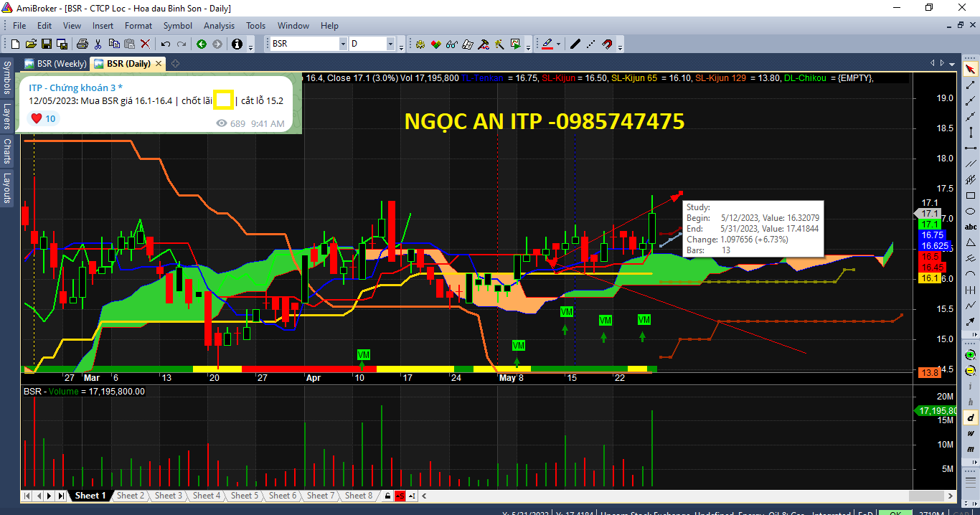The width and height of the screenshot is (980, 515).
Task: Open the Charts side panel
Action: click(x=7, y=151)
